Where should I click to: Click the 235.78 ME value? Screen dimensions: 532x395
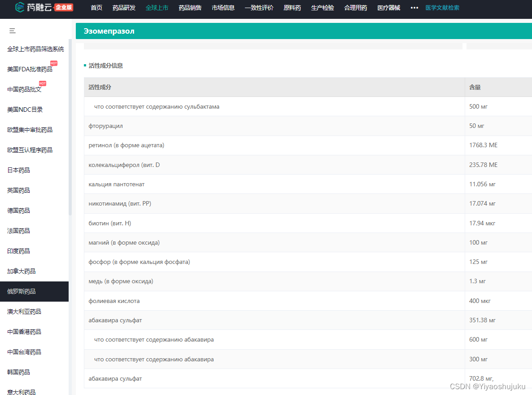(483, 165)
